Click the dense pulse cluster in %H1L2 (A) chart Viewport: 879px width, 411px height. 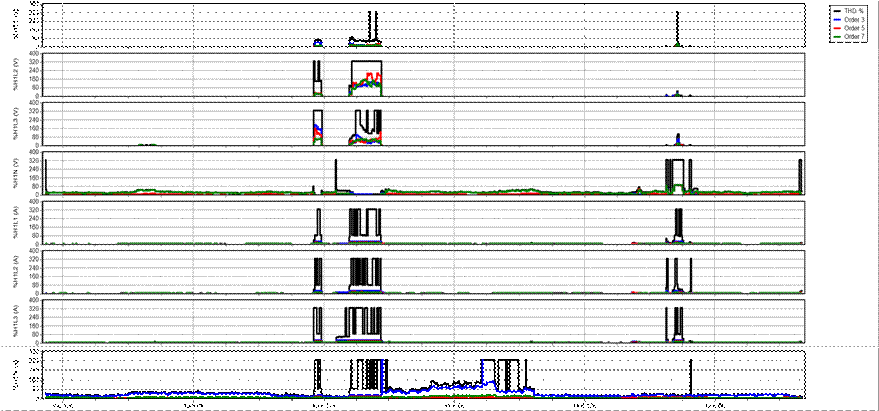coord(364,271)
